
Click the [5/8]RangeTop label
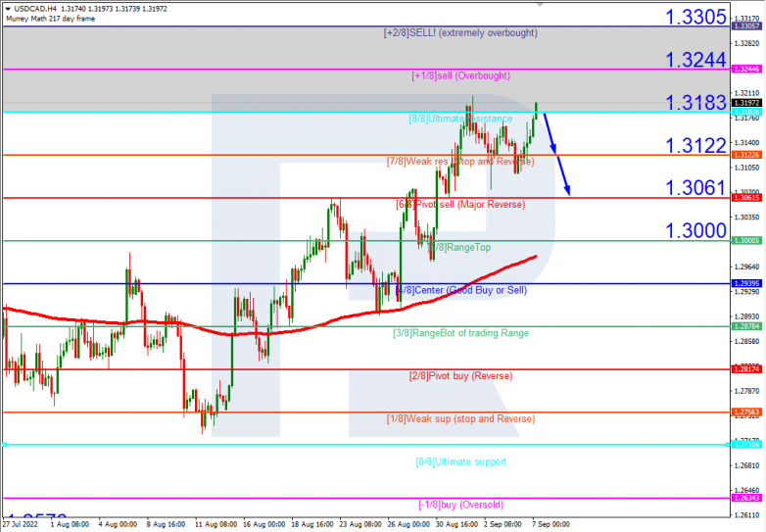point(459,247)
